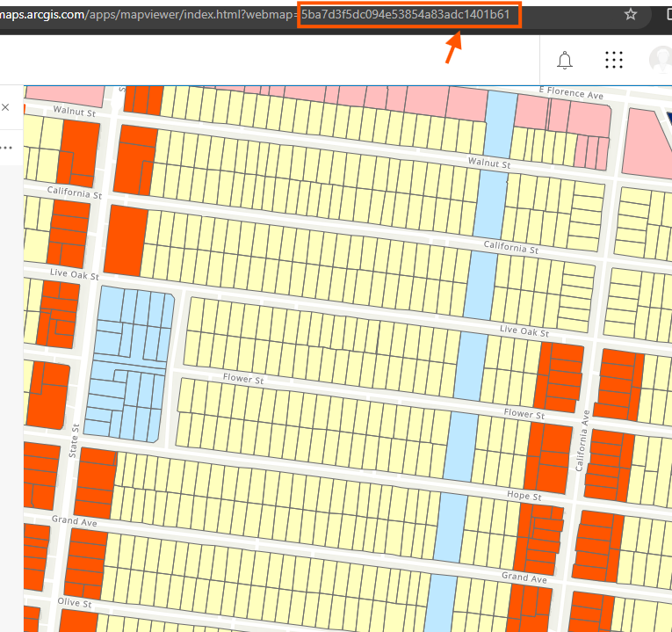
Task: Open the notifications bell
Action: pyautogui.click(x=565, y=60)
